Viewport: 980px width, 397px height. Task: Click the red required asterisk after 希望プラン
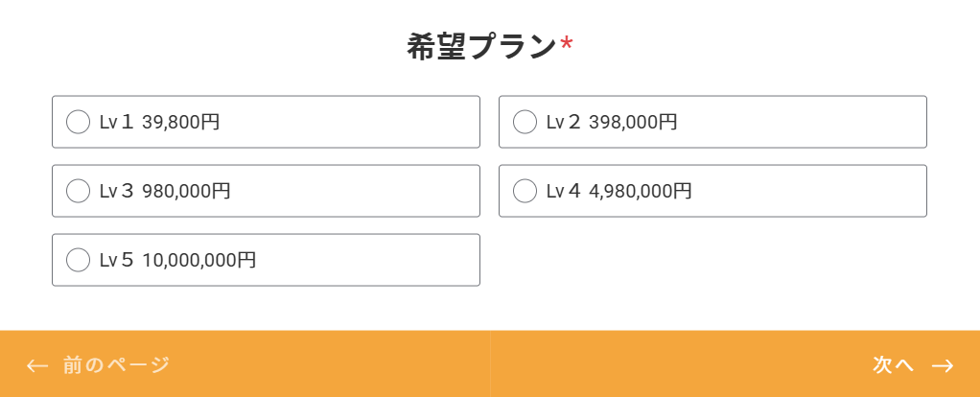pos(567,45)
